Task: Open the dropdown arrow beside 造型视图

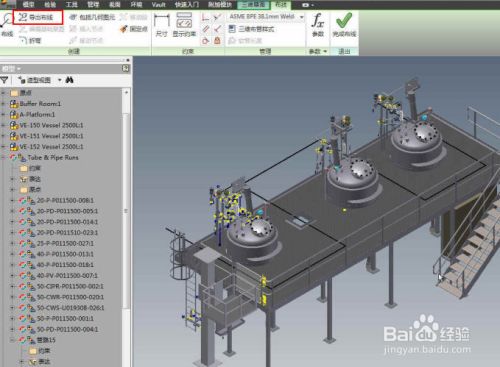Action: pos(60,80)
